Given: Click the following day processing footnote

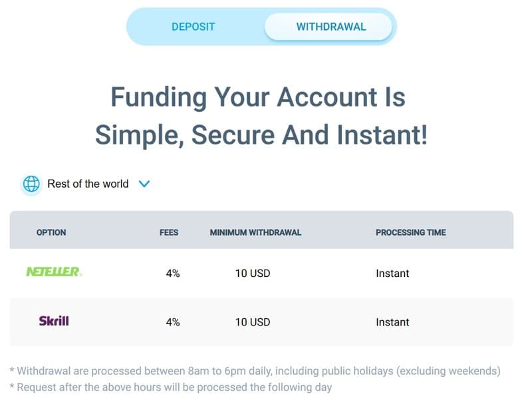Looking at the screenshot, I should (170, 387).
